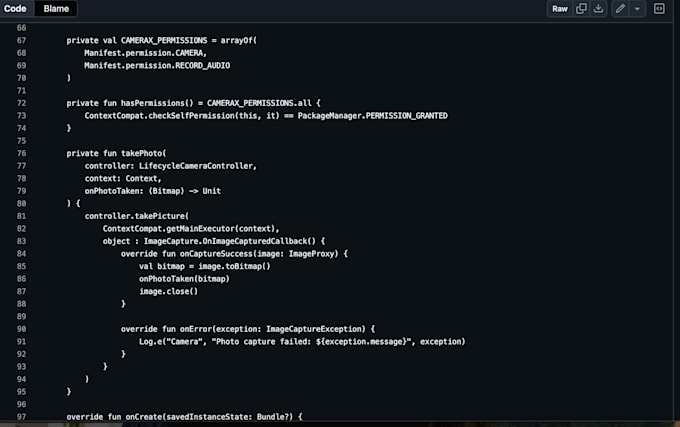Click the onPhotoTaken parameter declaration
Screen dimensions: 680x427
pyautogui.click(x=153, y=191)
